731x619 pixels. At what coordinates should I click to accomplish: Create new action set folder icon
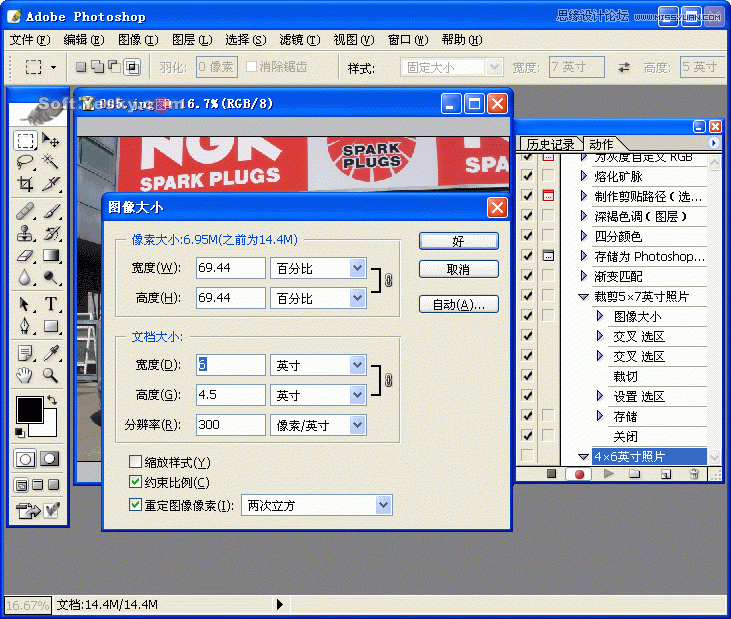pos(634,474)
